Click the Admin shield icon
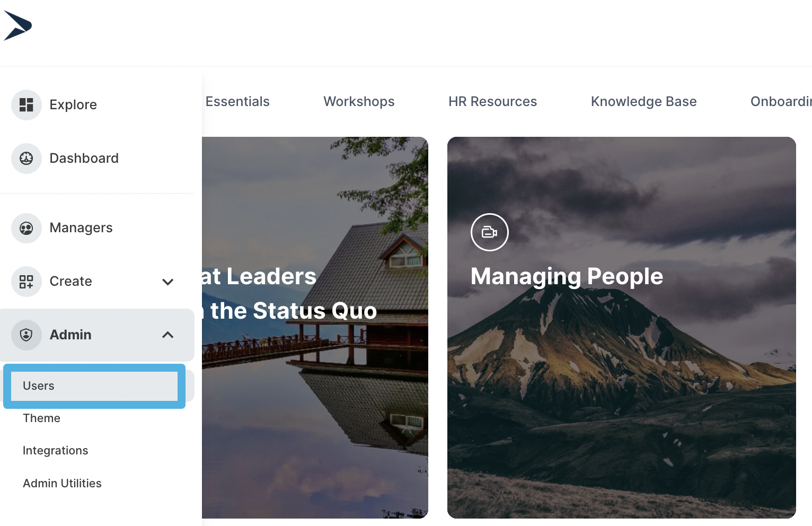 pyautogui.click(x=27, y=335)
